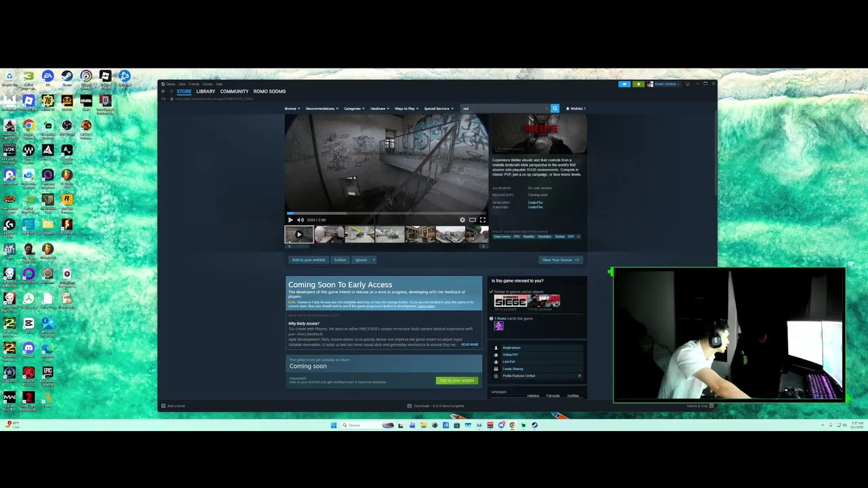
Task: Click Add a Game in the Steam footer
Action: 174,406
